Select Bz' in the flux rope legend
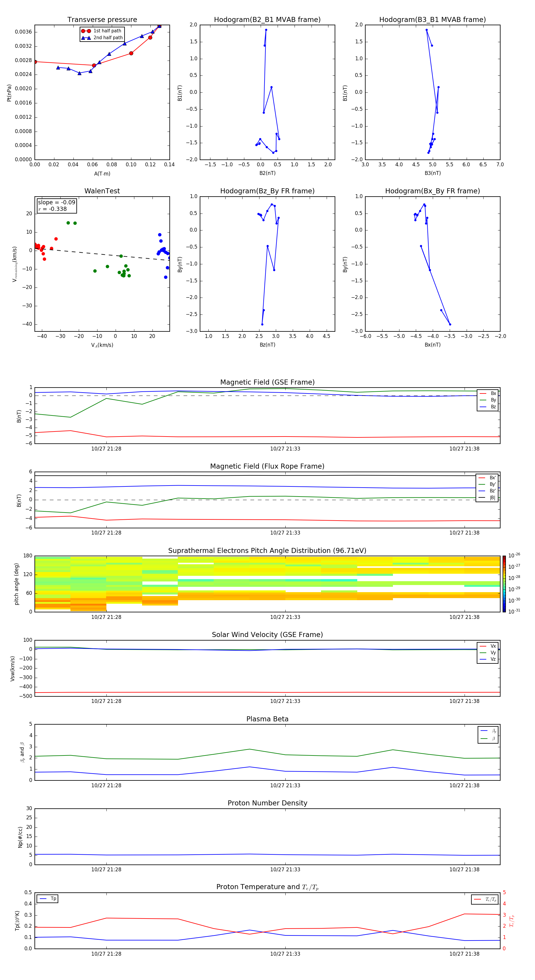Screen dimensions: 535x980 pos(487,491)
